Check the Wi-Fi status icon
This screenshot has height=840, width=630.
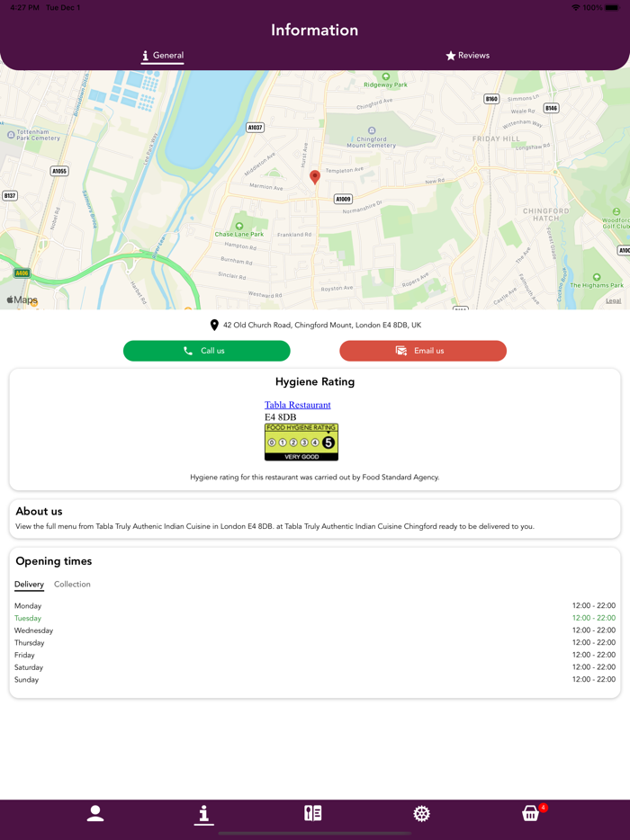[575, 7]
